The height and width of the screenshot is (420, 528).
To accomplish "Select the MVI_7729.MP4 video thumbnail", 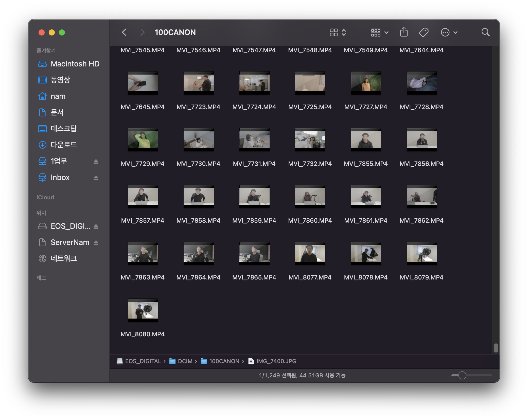I will 143,139.
